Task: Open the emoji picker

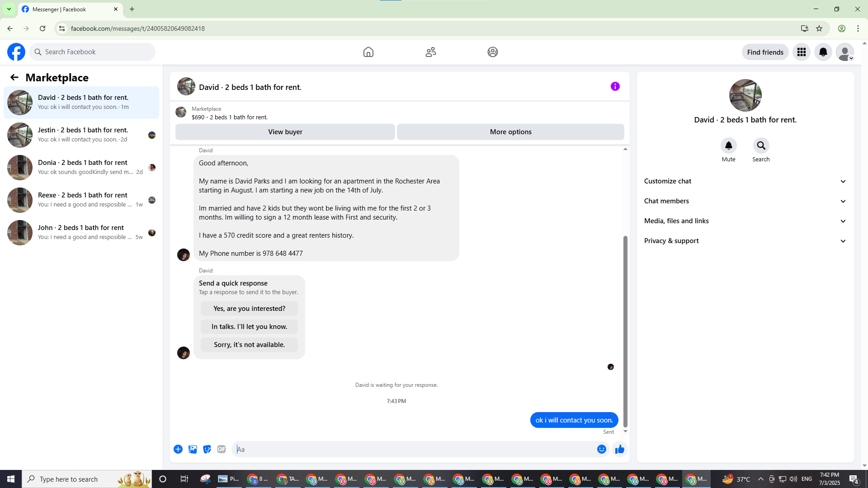Action: pyautogui.click(x=601, y=449)
